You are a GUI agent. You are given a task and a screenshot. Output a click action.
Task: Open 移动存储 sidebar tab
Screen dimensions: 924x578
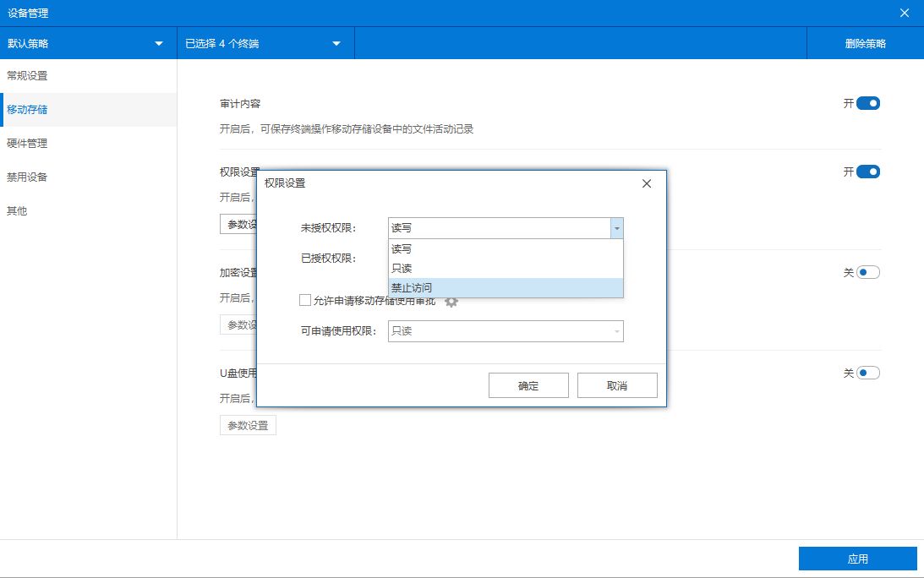89,110
